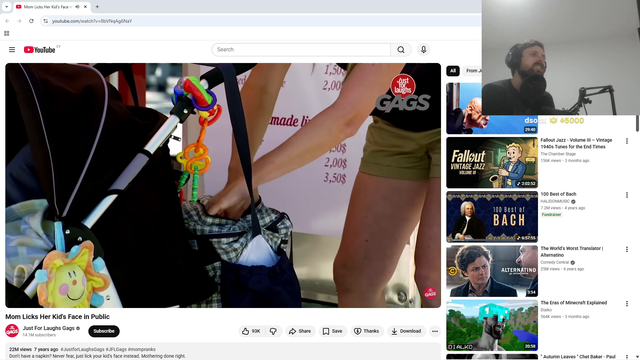Mute the tab via the speaker icon
The width and height of the screenshot is (640, 360).
pyautogui.click(x=77, y=7)
